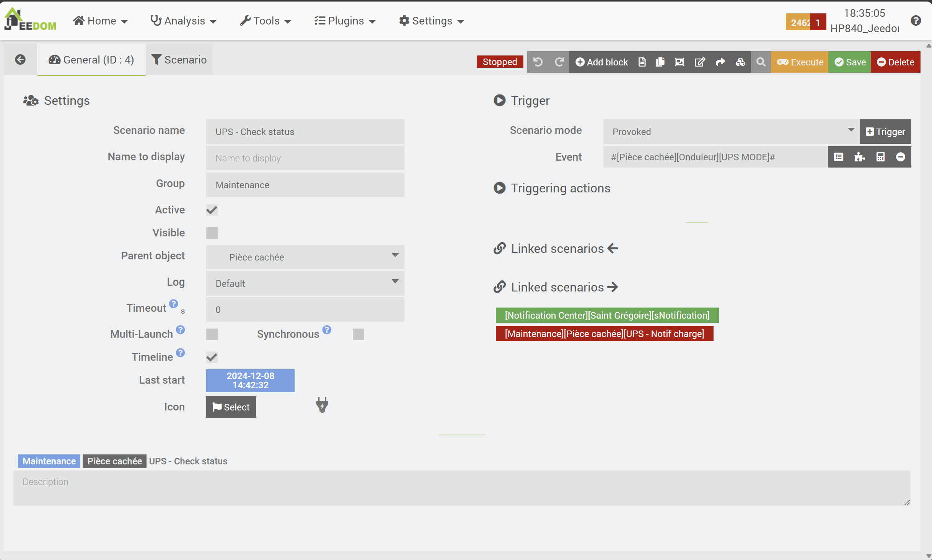Enable the Visible checkbox
Image resolution: width=932 pixels, height=560 pixels.
(212, 233)
